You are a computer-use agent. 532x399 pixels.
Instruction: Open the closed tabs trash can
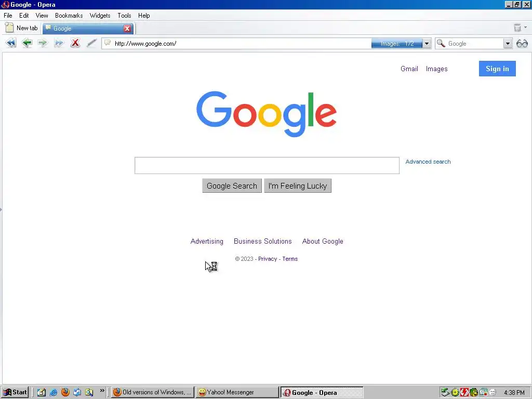pos(517,28)
